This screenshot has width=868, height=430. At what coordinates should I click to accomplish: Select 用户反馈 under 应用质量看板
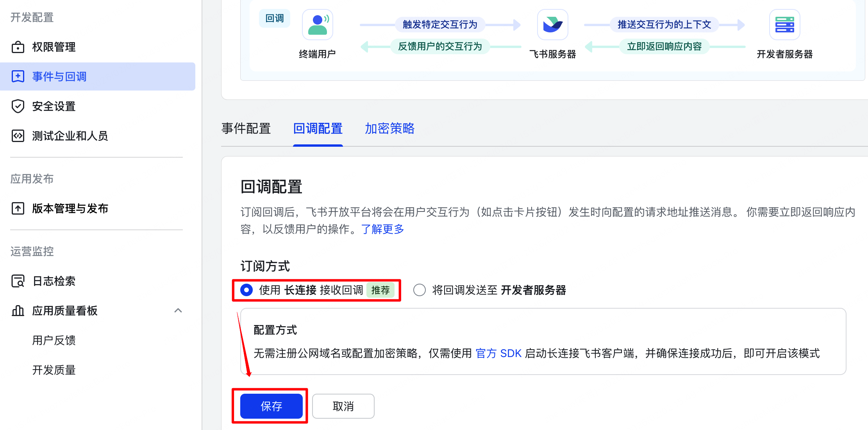54,340
